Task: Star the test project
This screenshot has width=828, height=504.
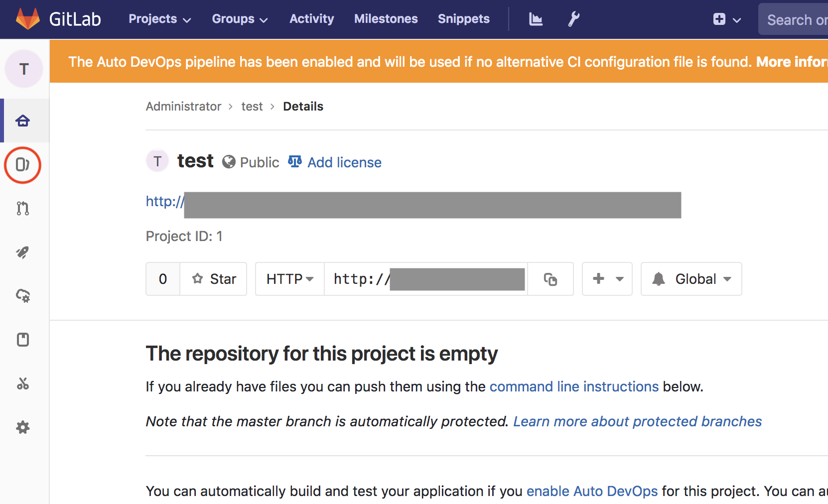Action: click(214, 279)
